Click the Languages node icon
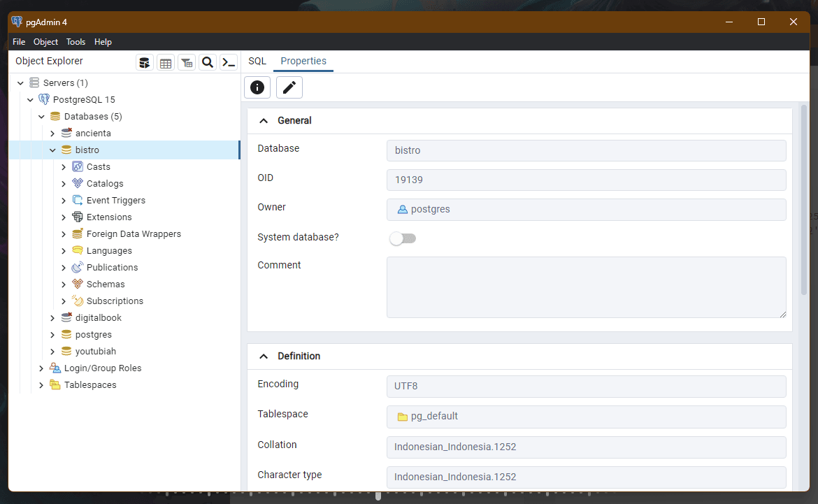Screen dimensions: 818x504 [x=78, y=250]
